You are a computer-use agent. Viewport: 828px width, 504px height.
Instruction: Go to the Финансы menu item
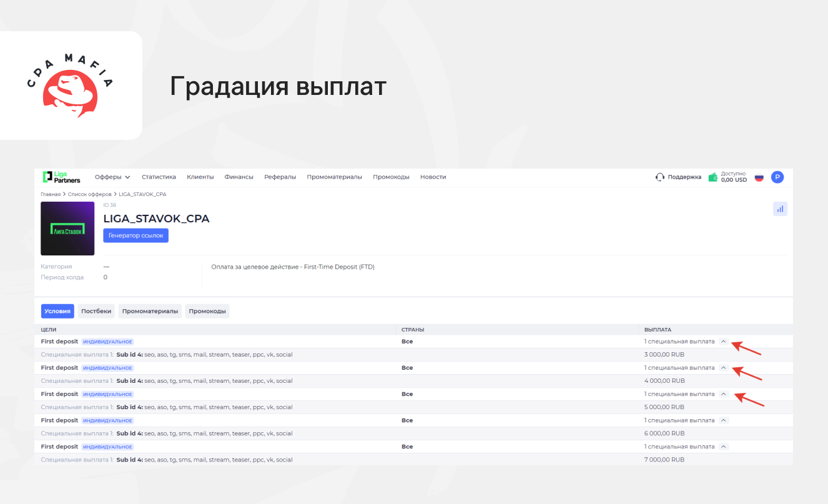point(239,177)
